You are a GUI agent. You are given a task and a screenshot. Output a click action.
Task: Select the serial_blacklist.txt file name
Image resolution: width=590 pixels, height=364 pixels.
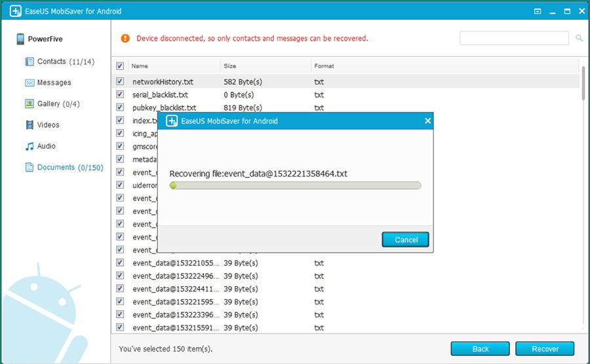pyautogui.click(x=161, y=95)
